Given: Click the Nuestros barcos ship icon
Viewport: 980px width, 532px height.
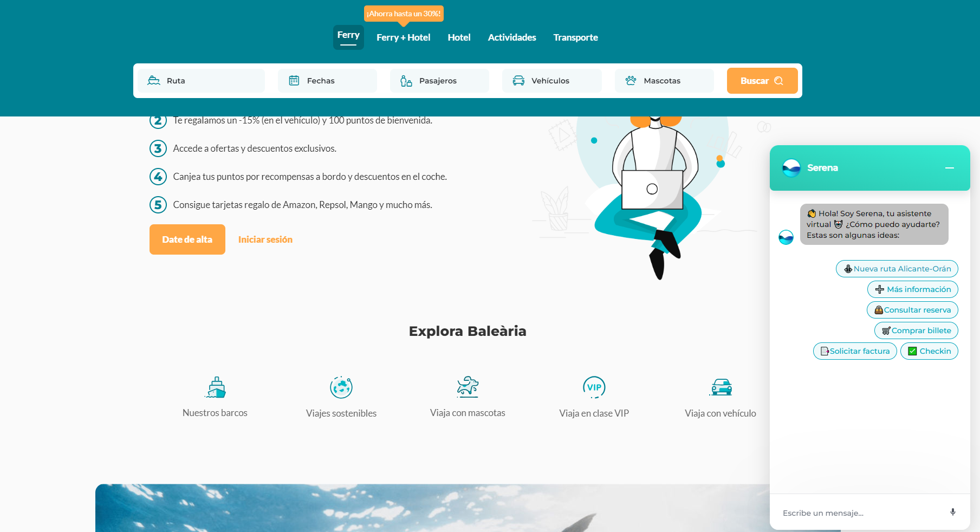Looking at the screenshot, I should (x=216, y=387).
